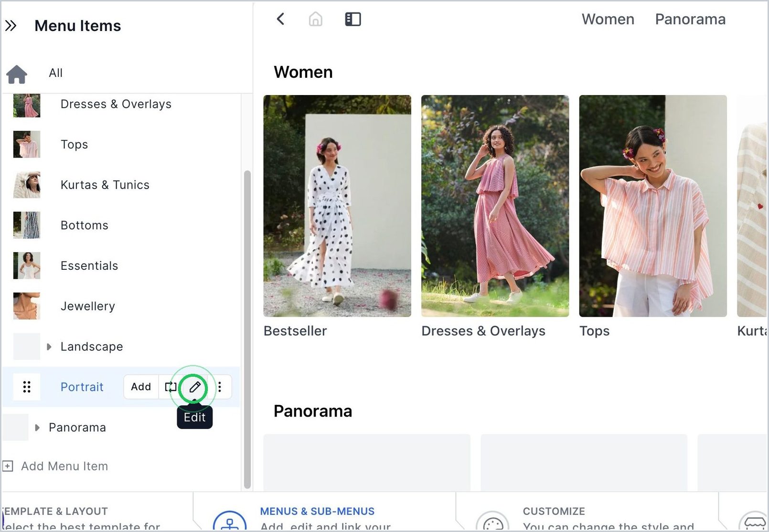Go back using the left chevron arrow

(x=281, y=19)
